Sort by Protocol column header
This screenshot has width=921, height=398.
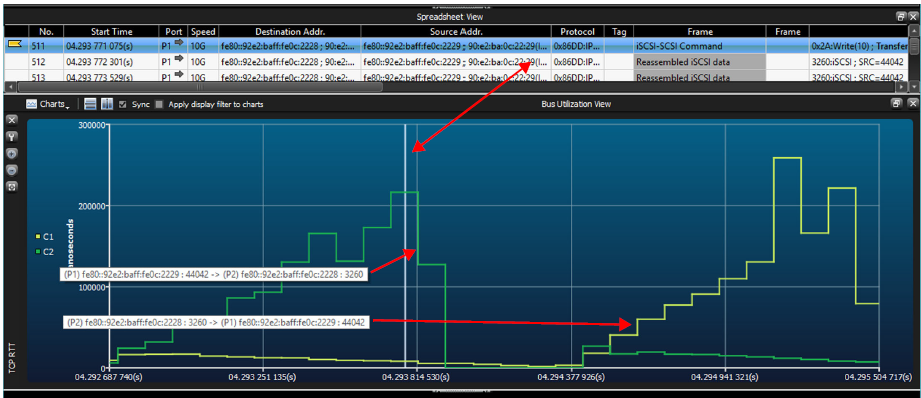coord(577,32)
